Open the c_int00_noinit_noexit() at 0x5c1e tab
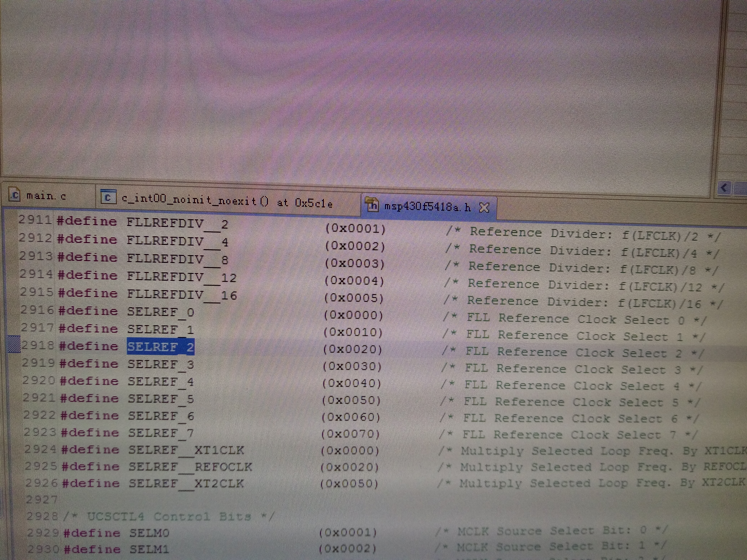Screen dimensions: 747x560 point(227,202)
